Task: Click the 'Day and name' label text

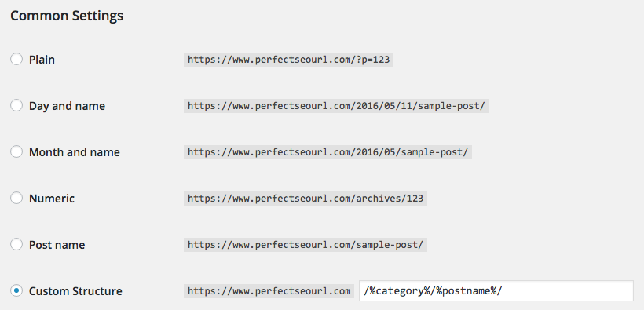Action: [x=67, y=106]
